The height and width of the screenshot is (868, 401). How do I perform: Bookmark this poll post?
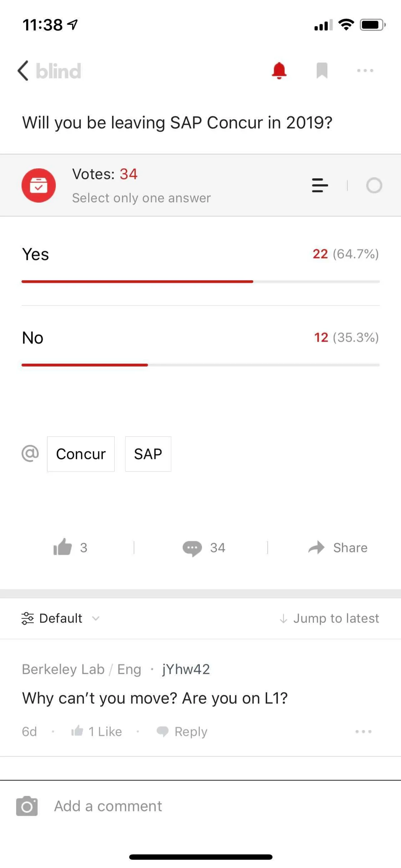(x=322, y=71)
